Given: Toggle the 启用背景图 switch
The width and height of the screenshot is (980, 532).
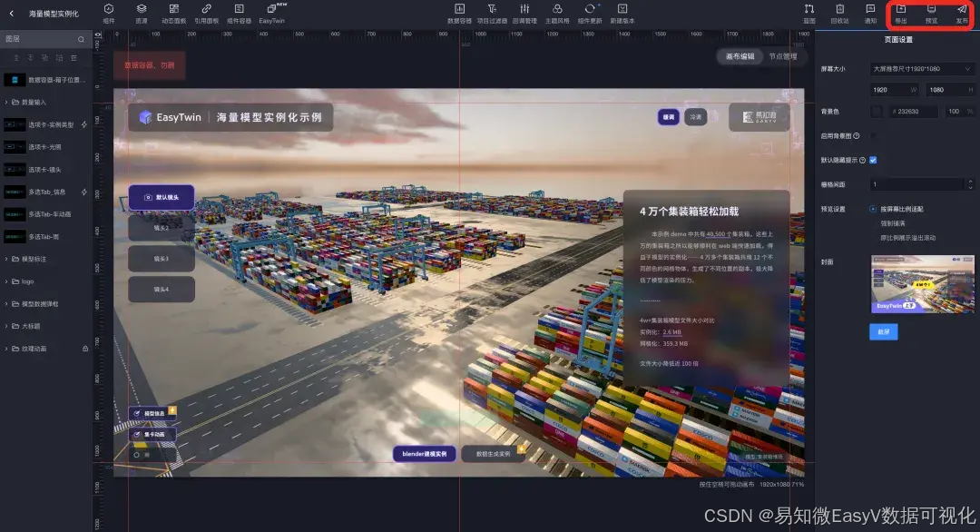Looking at the screenshot, I should 873,135.
